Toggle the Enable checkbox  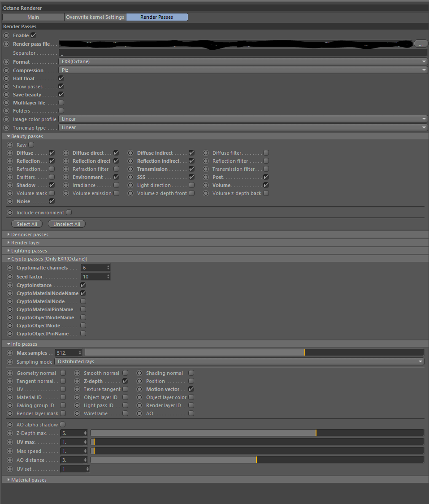point(34,35)
